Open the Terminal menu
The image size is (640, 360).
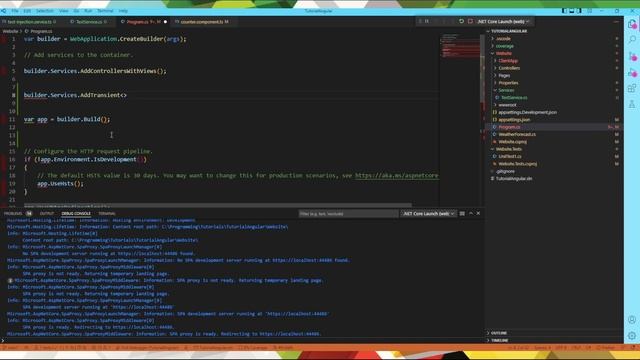105,11
